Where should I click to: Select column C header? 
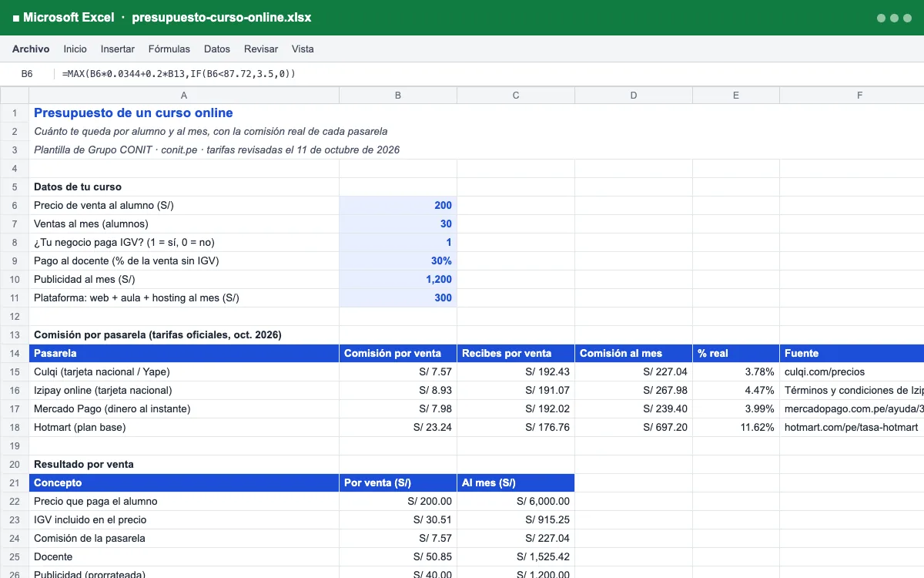(516, 96)
